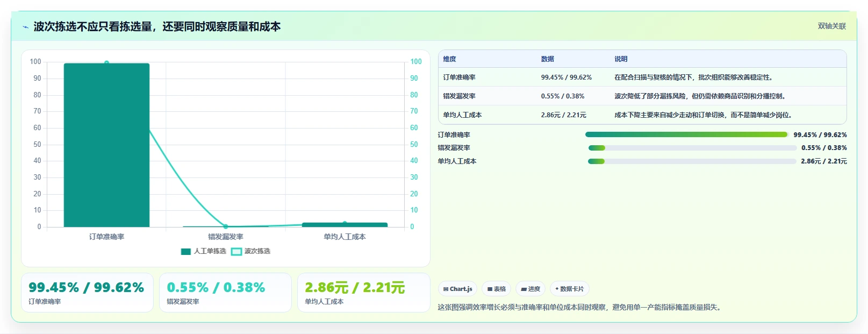Click the tall 订单准确率 bar in the chart
Screen dimensions: 868x334
[x=106, y=145]
